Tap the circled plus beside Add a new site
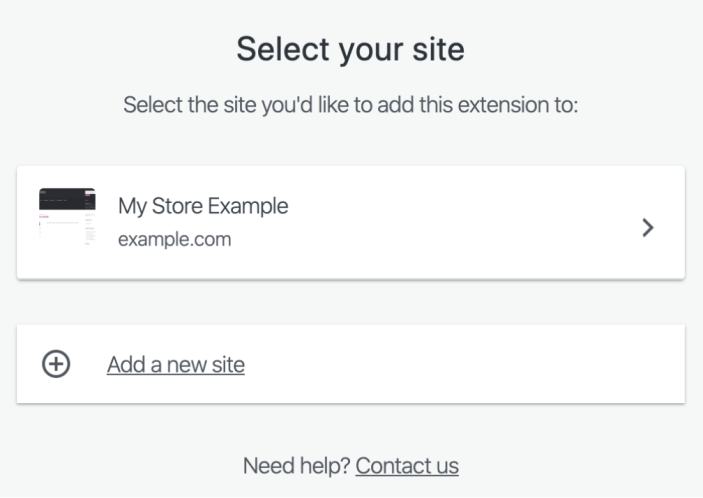Viewport: 703px width, 498px height. pyautogui.click(x=56, y=365)
